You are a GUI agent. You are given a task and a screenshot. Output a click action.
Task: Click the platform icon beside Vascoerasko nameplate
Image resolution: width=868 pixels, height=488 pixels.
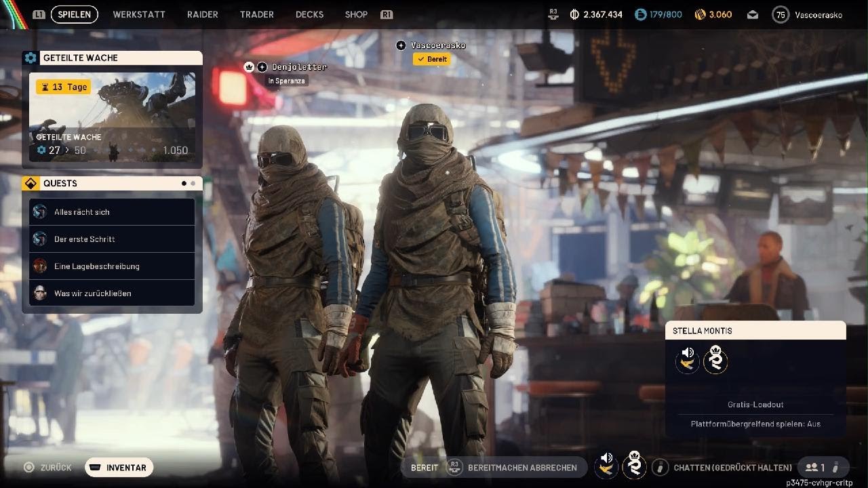click(401, 45)
